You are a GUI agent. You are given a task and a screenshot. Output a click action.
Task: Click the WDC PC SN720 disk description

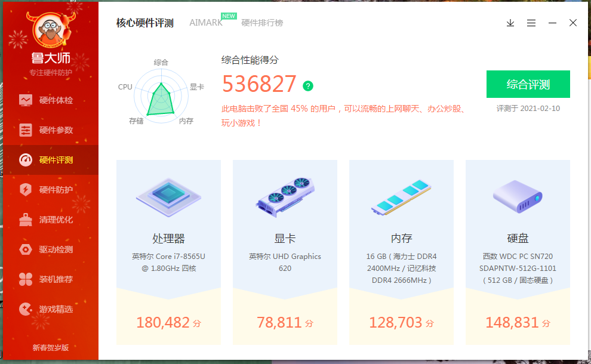point(518,269)
